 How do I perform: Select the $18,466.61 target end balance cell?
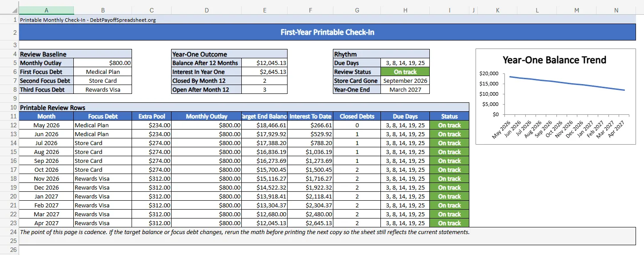click(x=265, y=125)
